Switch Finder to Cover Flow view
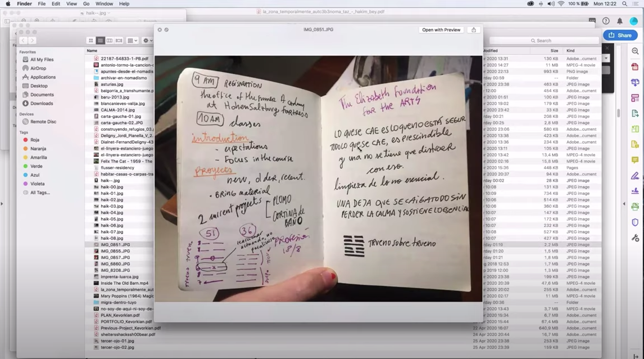Screen dimensions: 644x359 pyautogui.click(x=119, y=41)
